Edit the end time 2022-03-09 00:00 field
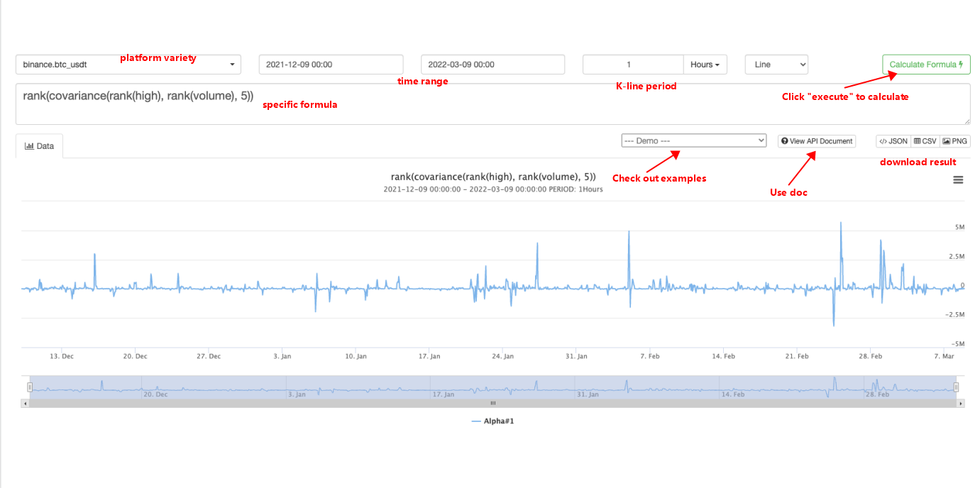The image size is (980, 488). tap(492, 65)
